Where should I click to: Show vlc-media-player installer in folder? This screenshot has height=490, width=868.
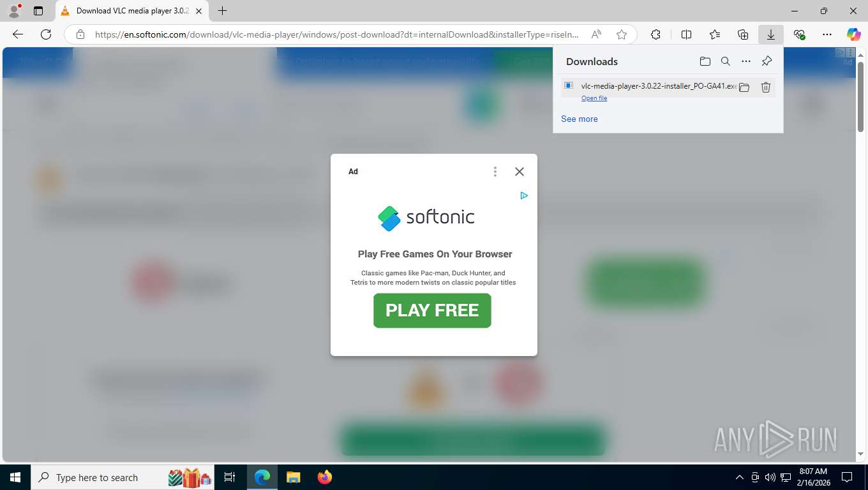744,87
